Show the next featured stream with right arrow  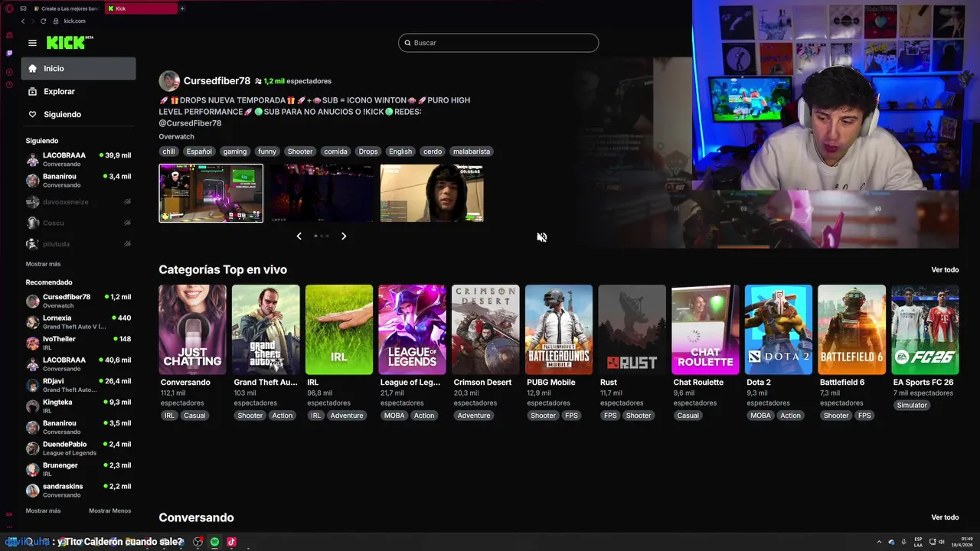click(344, 236)
